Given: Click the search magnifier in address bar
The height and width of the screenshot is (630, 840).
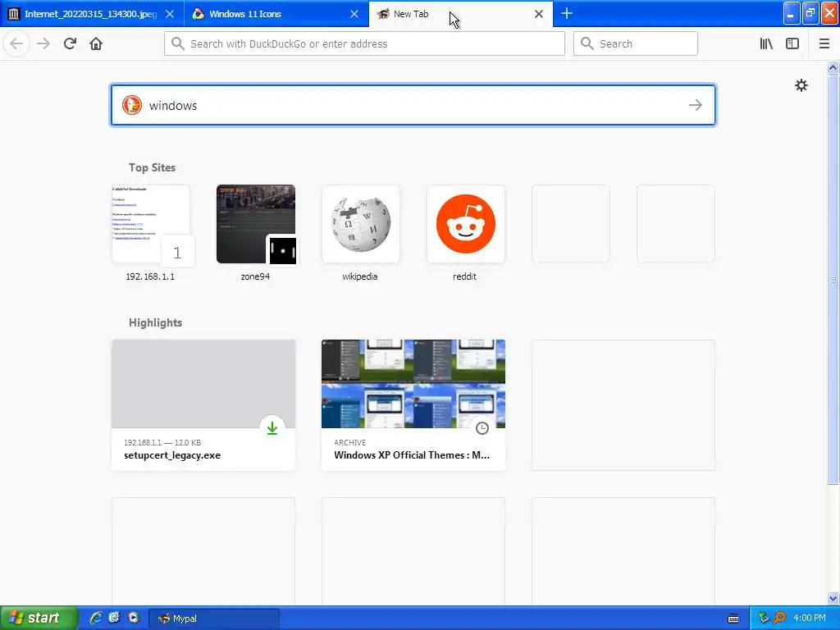Looking at the screenshot, I should coord(178,43).
